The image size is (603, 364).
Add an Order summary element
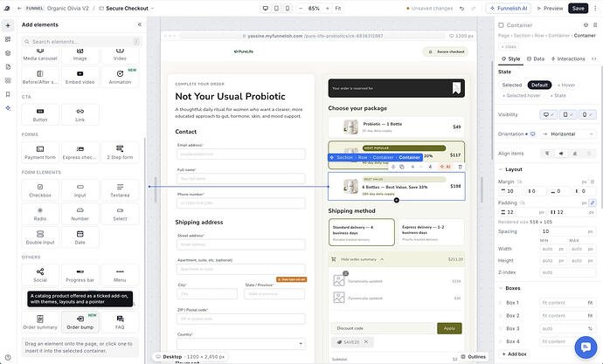tap(40, 322)
